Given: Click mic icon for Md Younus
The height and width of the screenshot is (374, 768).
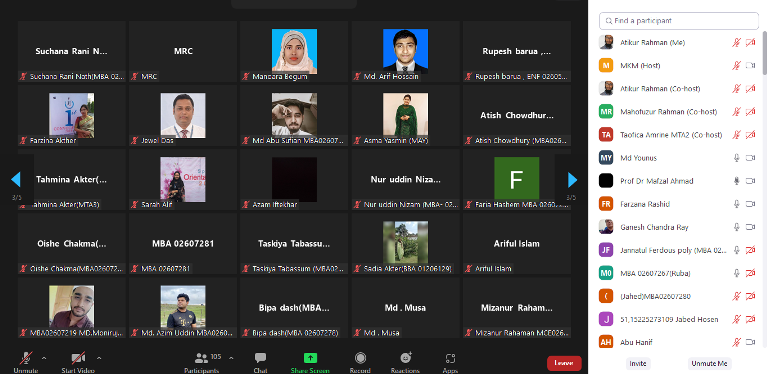Looking at the screenshot, I should pos(736,158).
